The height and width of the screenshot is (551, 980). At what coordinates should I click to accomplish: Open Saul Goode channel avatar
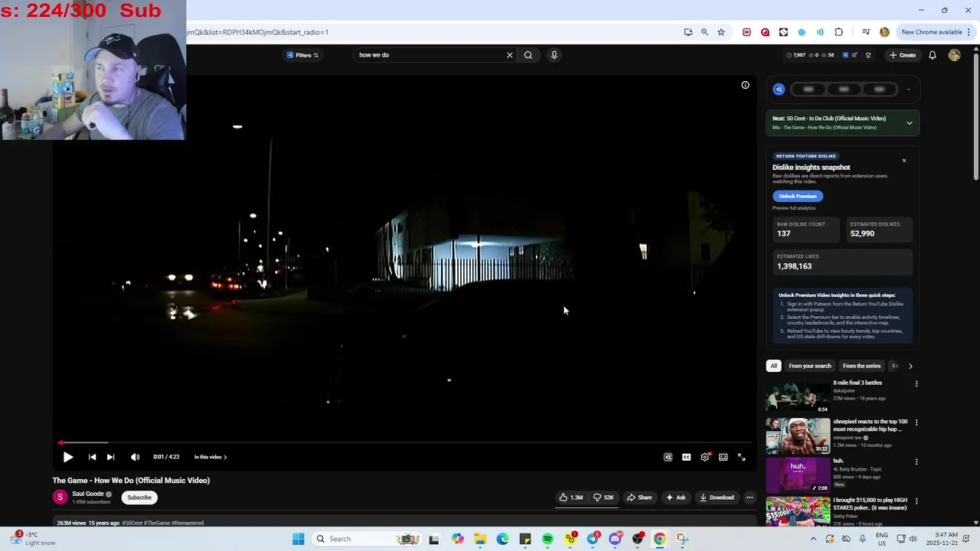(x=60, y=497)
